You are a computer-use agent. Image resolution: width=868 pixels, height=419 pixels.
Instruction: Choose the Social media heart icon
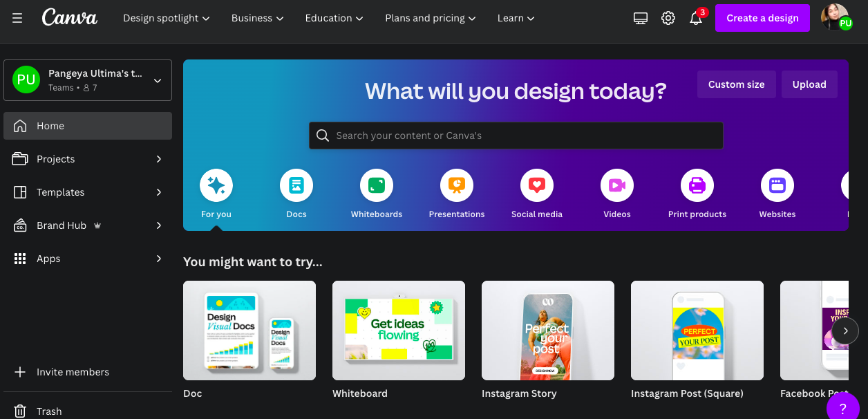[x=537, y=185]
